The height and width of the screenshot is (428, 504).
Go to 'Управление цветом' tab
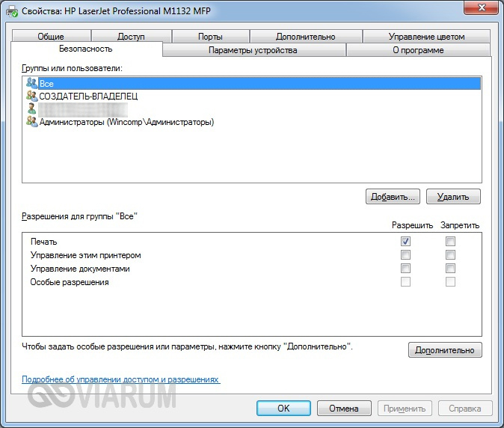pos(426,37)
